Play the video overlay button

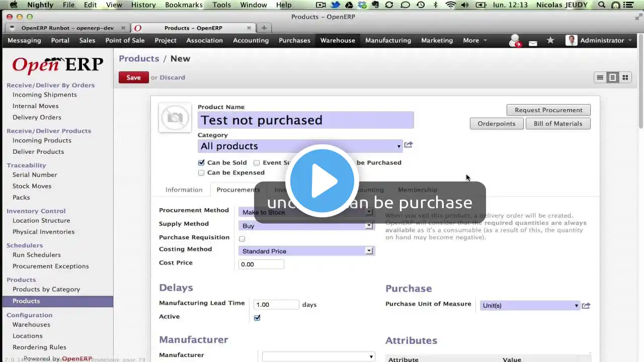[x=322, y=180]
